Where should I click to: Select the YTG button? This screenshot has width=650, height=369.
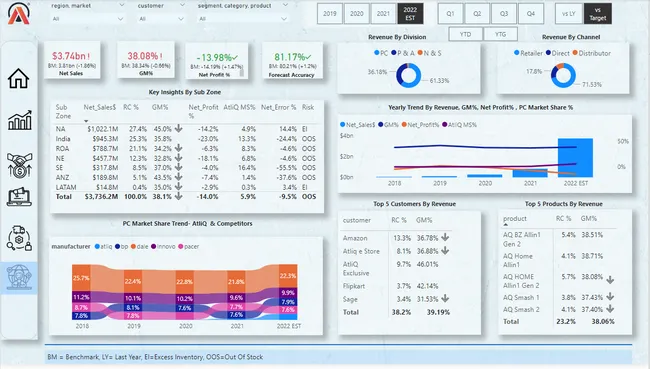tap(500, 34)
